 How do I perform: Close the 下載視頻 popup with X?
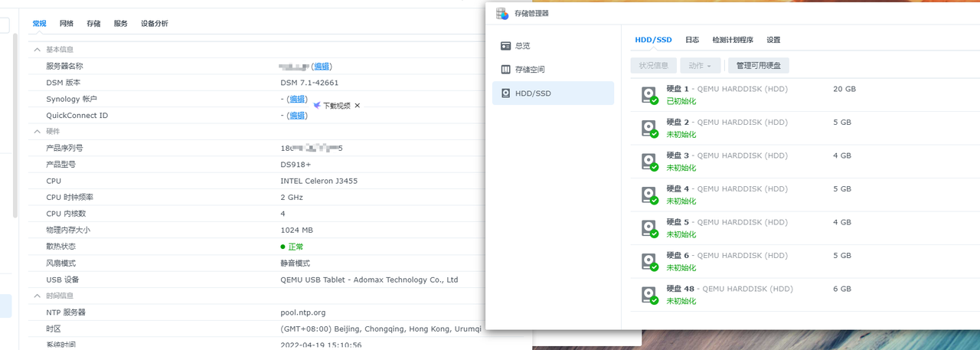tap(357, 106)
